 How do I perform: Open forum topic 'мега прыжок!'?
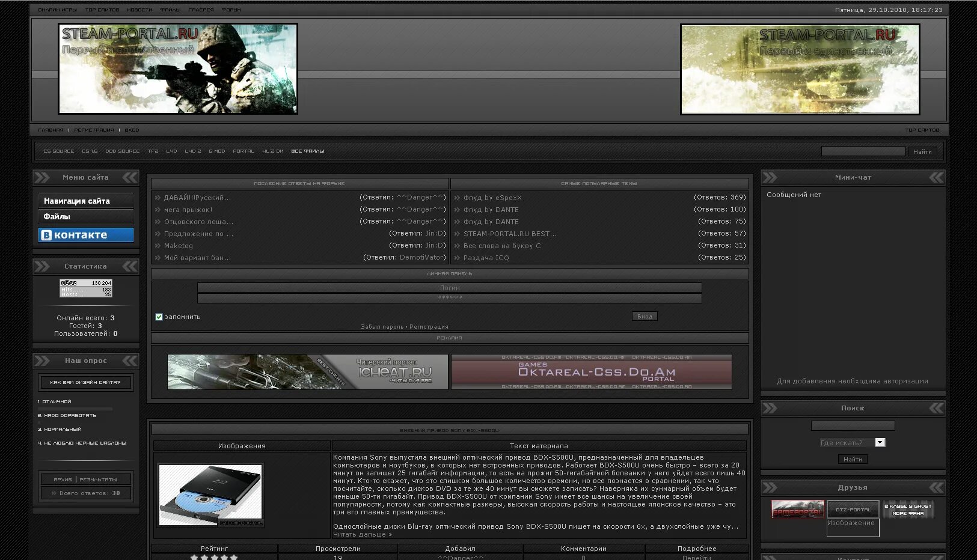click(x=188, y=210)
